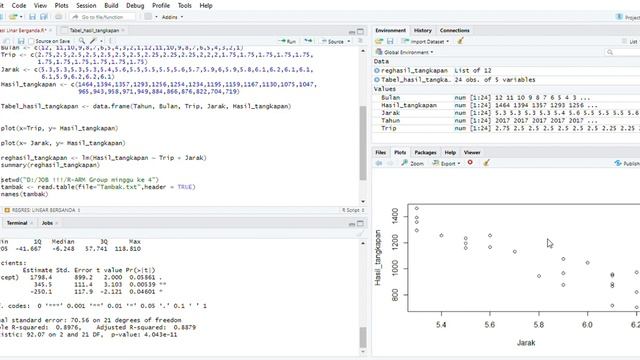Click the Environment pane search box
Image resolution: width=640 pixels, height=360 pixels.
click(x=622, y=52)
